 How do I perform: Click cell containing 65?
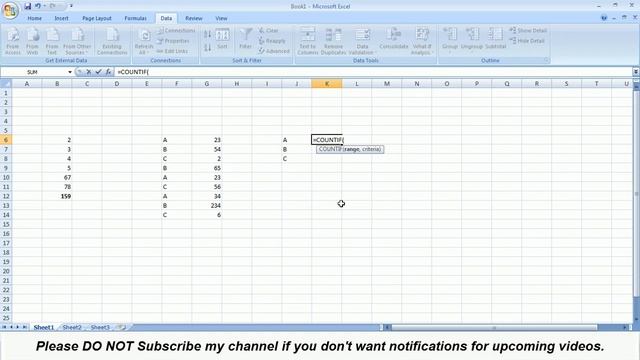pos(207,168)
